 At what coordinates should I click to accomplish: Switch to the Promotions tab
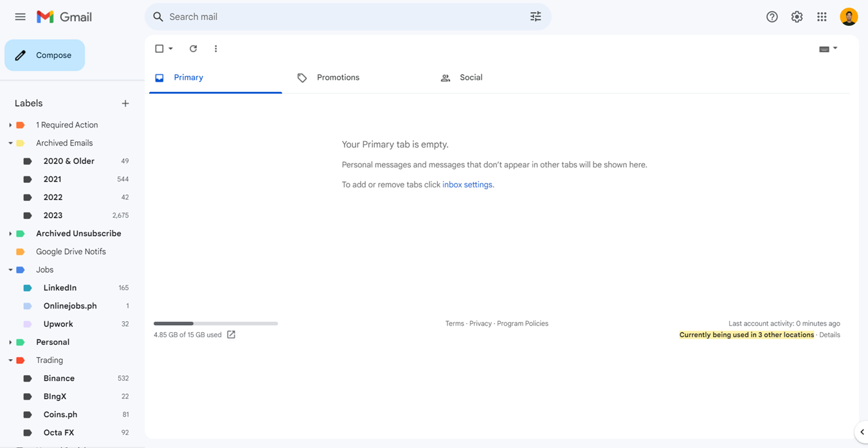pos(338,78)
